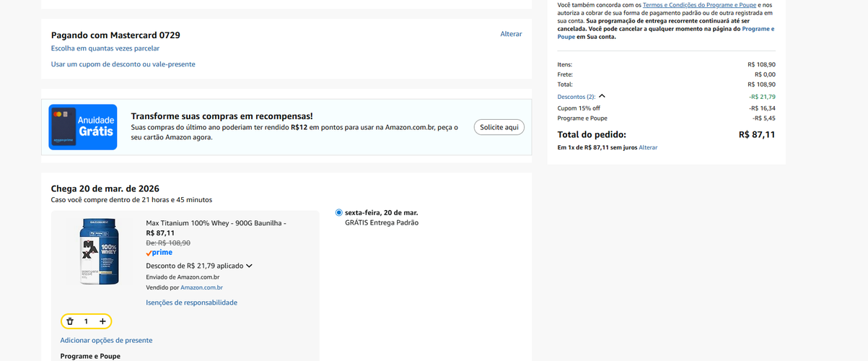Click Adicionar opções de presente
868x361 pixels.
(106, 340)
